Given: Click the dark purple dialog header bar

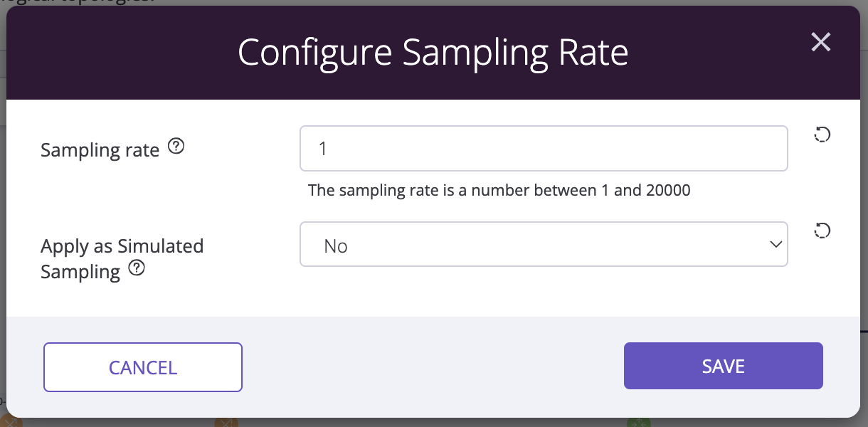Looking at the screenshot, I should click(x=433, y=53).
